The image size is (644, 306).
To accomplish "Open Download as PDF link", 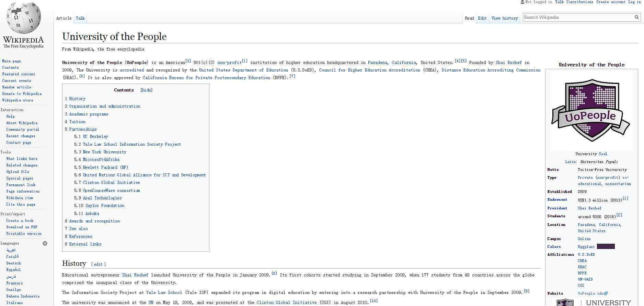I will click(22, 227).
